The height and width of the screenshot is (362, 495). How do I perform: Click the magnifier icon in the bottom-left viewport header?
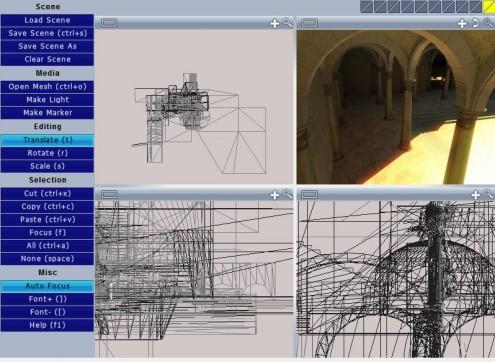tap(287, 194)
